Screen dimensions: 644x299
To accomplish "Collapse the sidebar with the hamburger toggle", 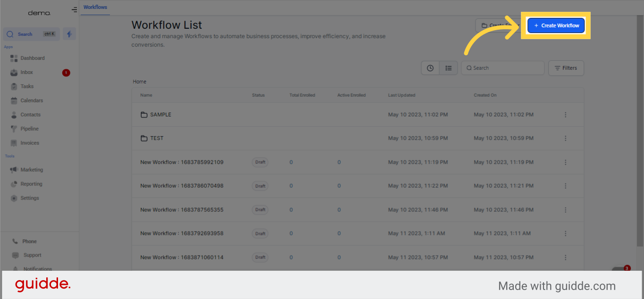I will pos(74,9).
